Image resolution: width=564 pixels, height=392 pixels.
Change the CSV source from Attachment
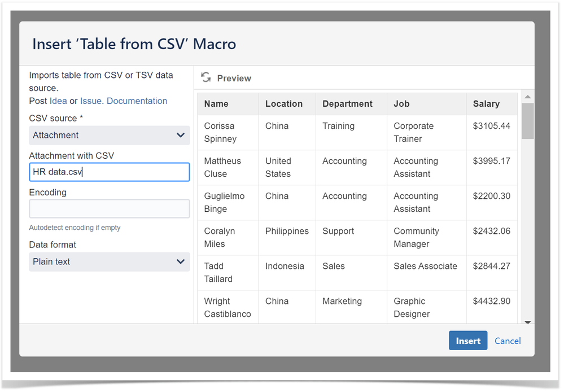pyautogui.click(x=109, y=136)
